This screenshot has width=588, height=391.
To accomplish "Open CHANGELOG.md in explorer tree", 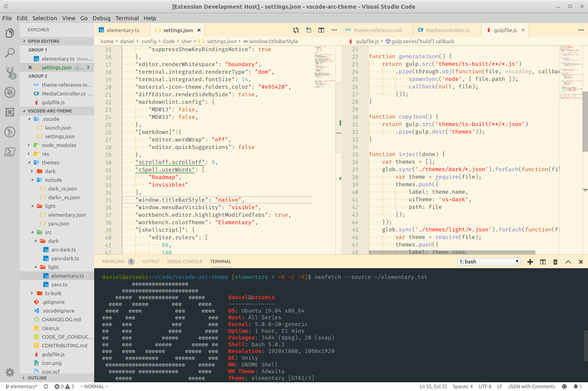I will 61,319.
